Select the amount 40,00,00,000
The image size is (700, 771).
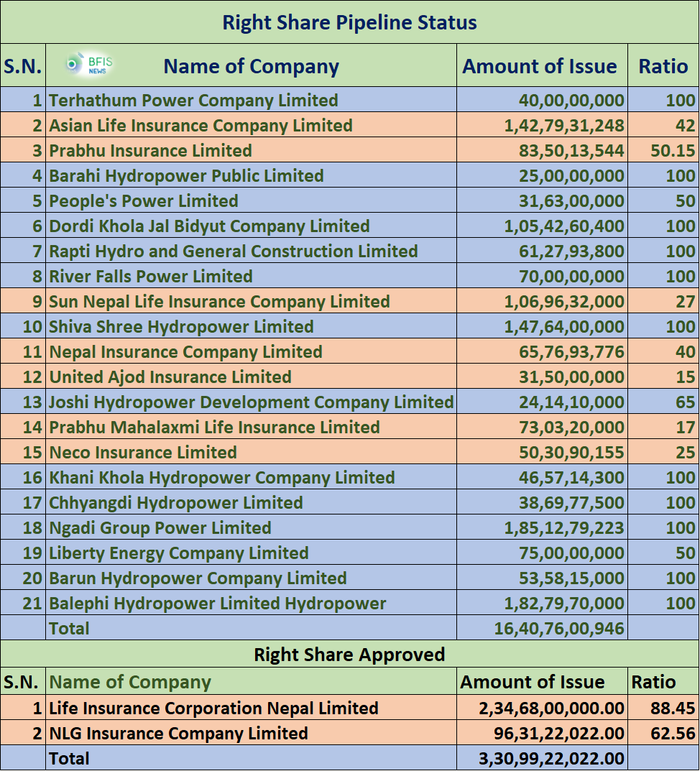(571, 101)
